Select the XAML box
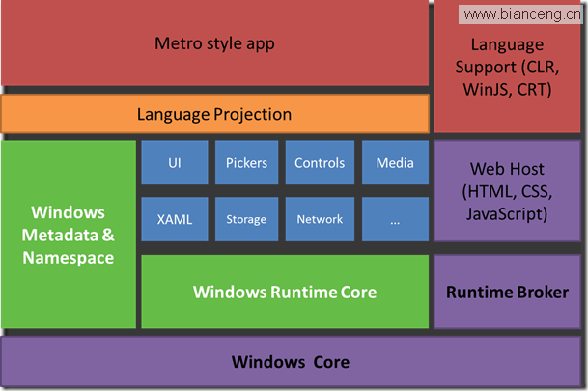588x391 pixels. click(x=175, y=219)
